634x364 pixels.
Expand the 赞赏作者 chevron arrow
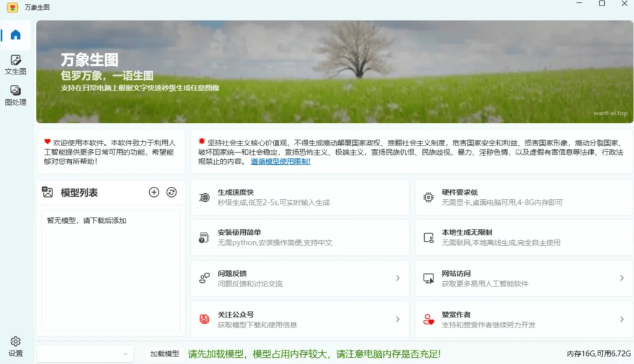click(x=622, y=319)
